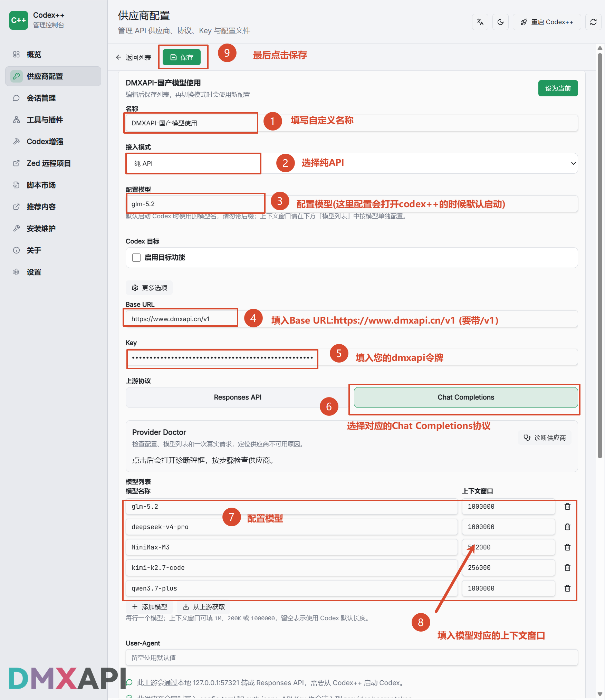Click the refresh icon in header

pyautogui.click(x=593, y=22)
